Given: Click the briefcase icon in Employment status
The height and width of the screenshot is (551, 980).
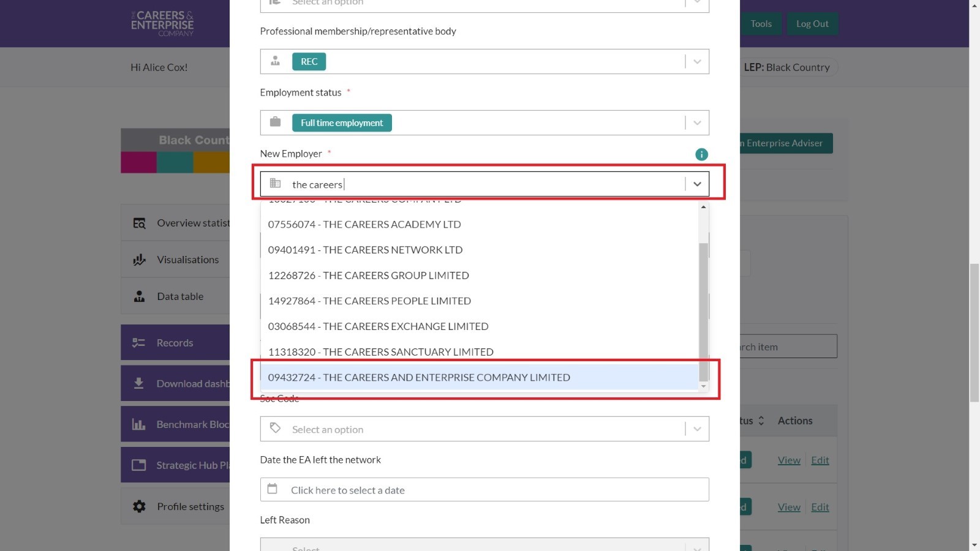Looking at the screenshot, I should 276,122.
